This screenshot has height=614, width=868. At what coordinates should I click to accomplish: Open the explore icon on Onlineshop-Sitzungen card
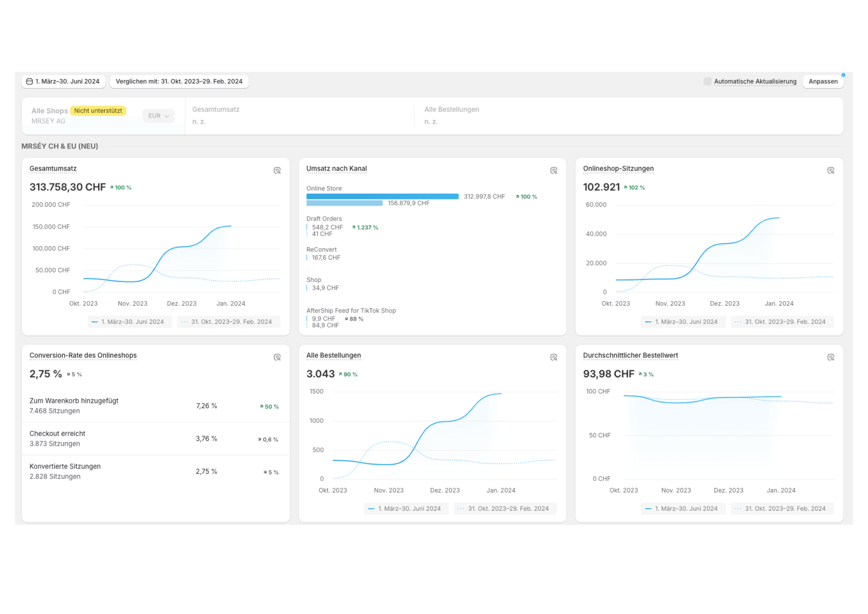coord(831,171)
